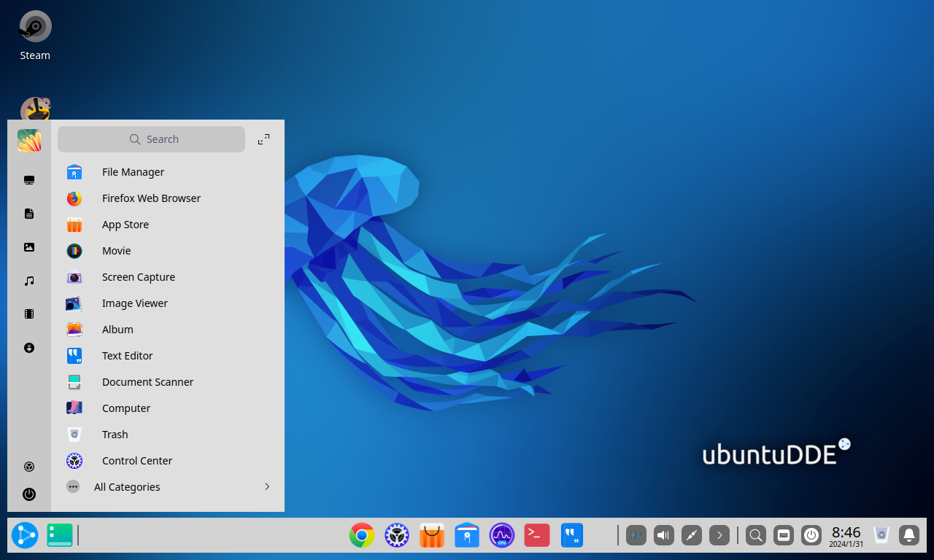The width and height of the screenshot is (934, 560).
Task: Click the first dark tray icon
Action: pos(636,535)
